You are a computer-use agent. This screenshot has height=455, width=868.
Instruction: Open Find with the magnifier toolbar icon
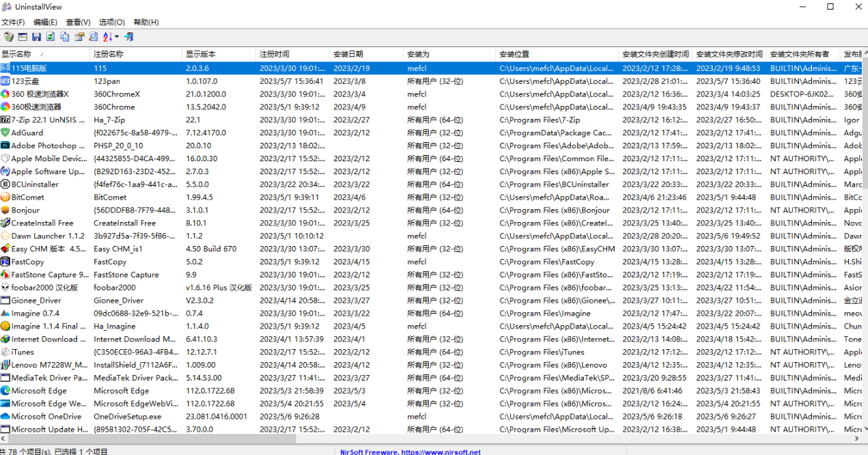point(94,37)
